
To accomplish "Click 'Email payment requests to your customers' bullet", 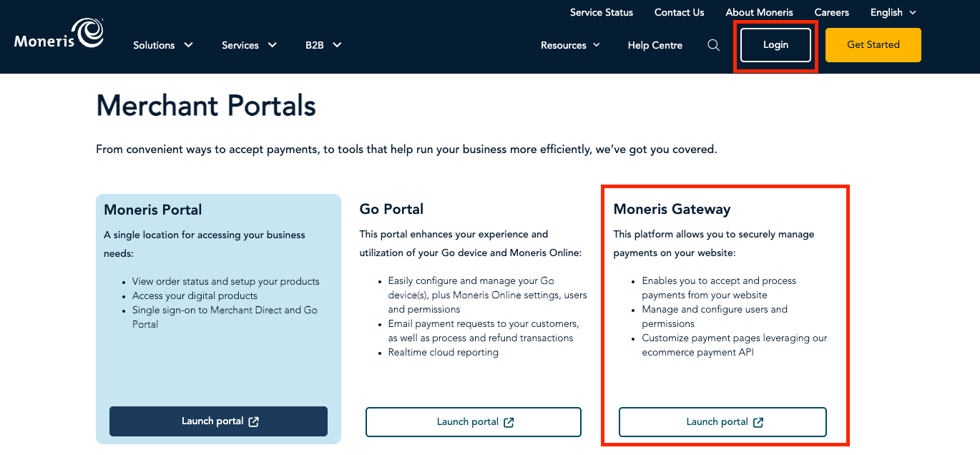I will click(x=484, y=331).
